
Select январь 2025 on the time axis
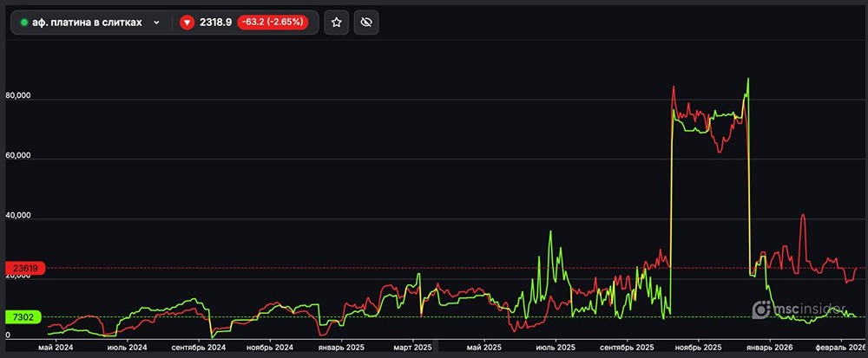point(342,347)
